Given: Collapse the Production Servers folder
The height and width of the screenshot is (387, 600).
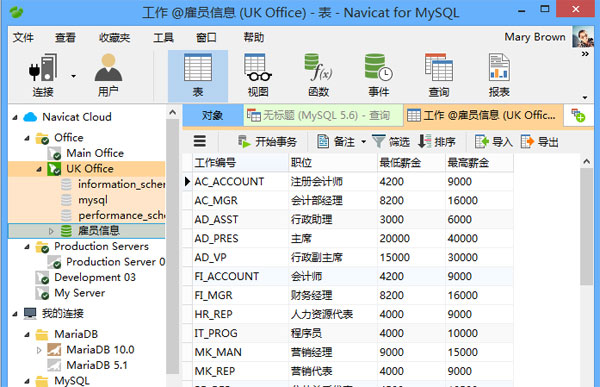Looking at the screenshot, I should coord(27,247).
